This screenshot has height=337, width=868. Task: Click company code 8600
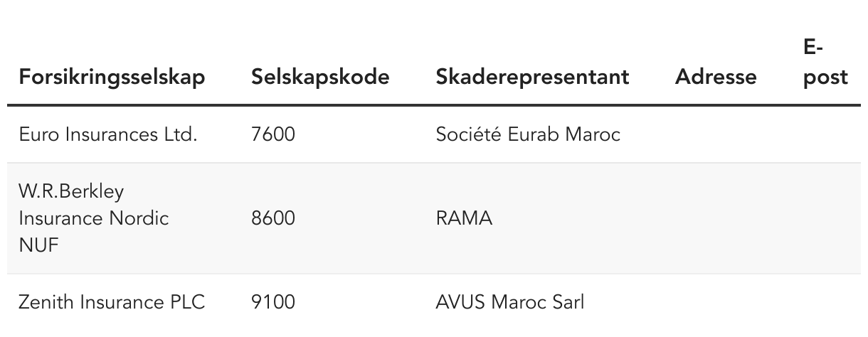point(272,218)
